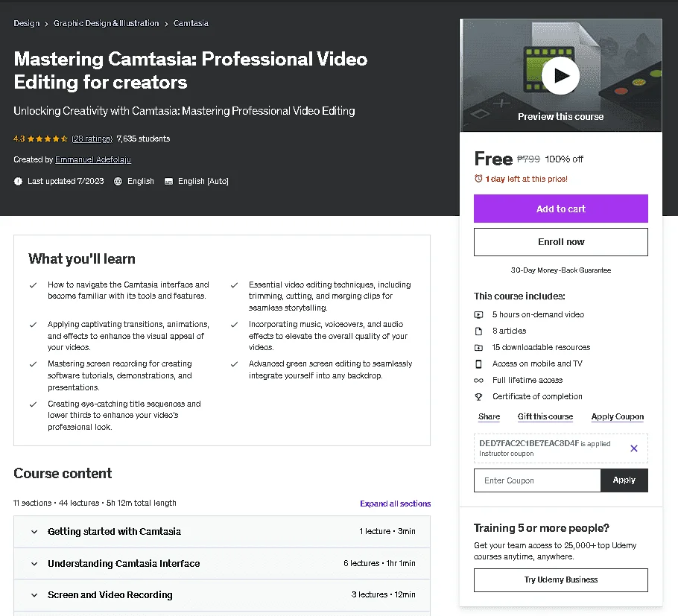Click checkmark beside Mastering screen recording
This screenshot has height=616, width=678.
(33, 364)
